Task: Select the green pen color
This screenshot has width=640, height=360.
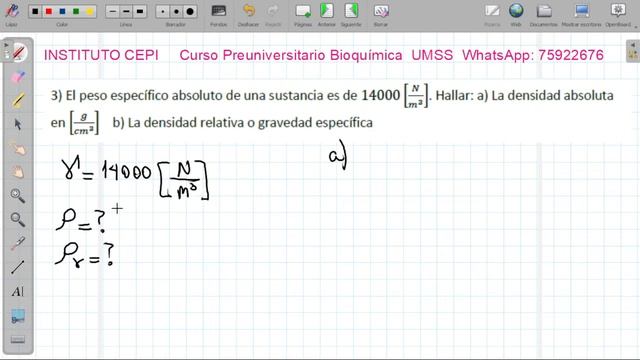Action: coord(76,11)
